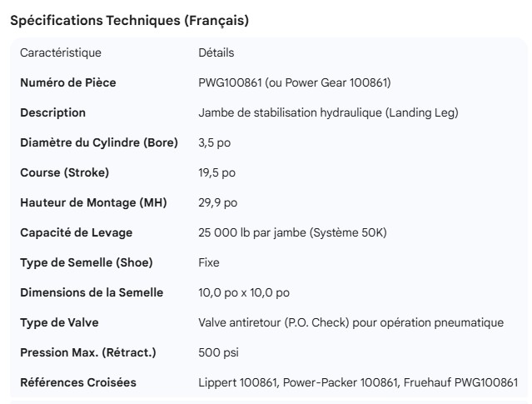Viewport: 532px width, 404px height.
Task: Click the "3,5 po" bore value
Action: (x=215, y=142)
